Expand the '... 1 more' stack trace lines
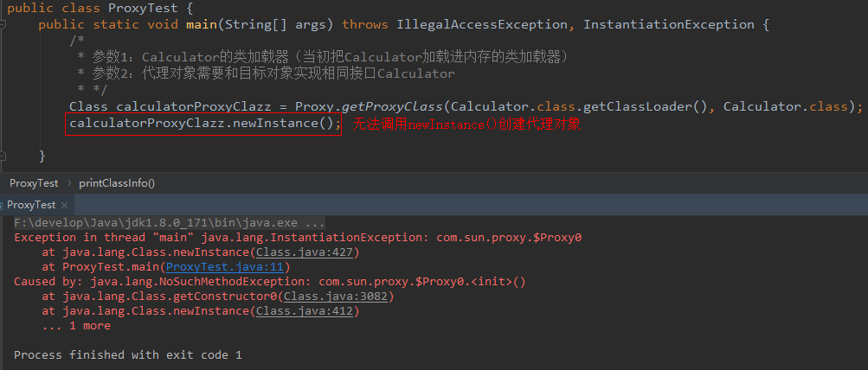 pos(76,326)
